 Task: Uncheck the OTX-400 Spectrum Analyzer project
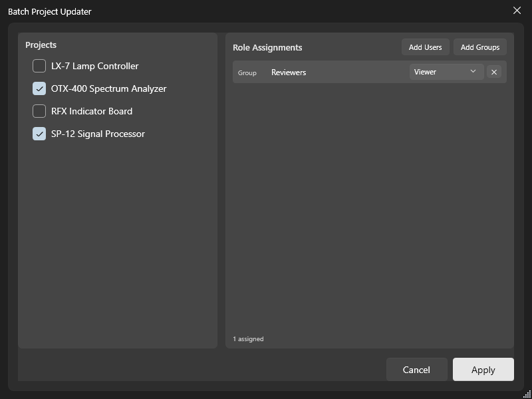pos(39,88)
